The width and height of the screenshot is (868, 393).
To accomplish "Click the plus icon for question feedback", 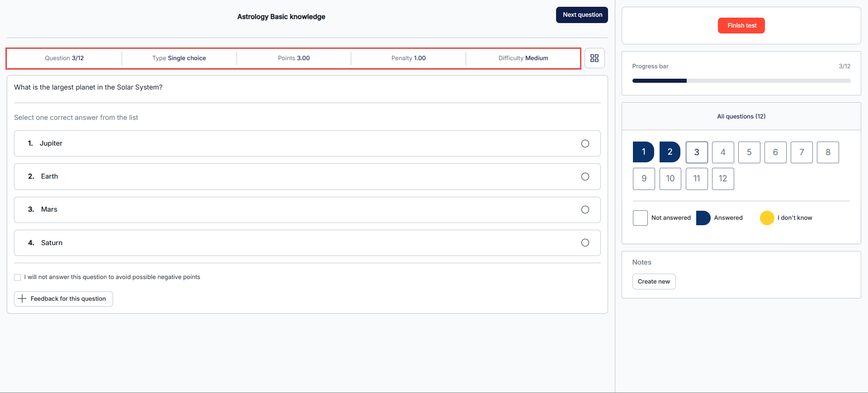I will pyautogui.click(x=22, y=299).
